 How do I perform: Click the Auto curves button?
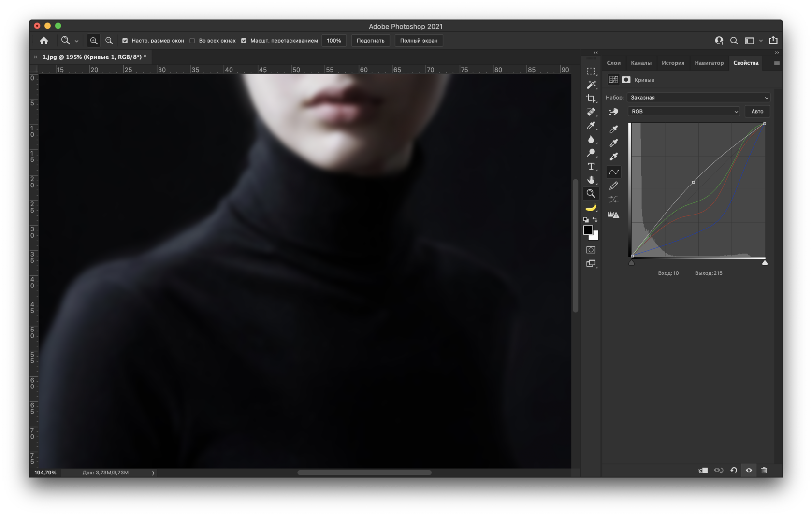pyautogui.click(x=757, y=112)
